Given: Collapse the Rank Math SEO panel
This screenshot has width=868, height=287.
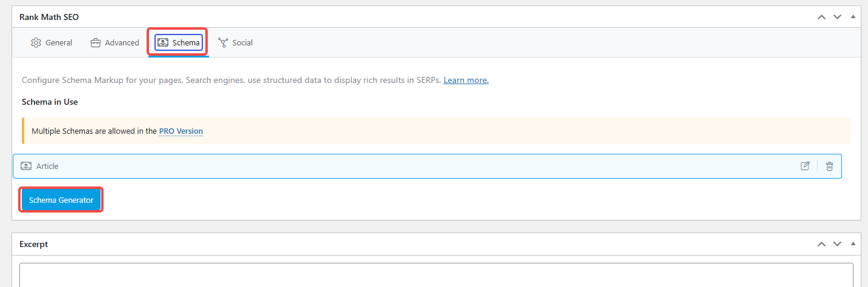Looking at the screenshot, I should pyautogui.click(x=853, y=17).
